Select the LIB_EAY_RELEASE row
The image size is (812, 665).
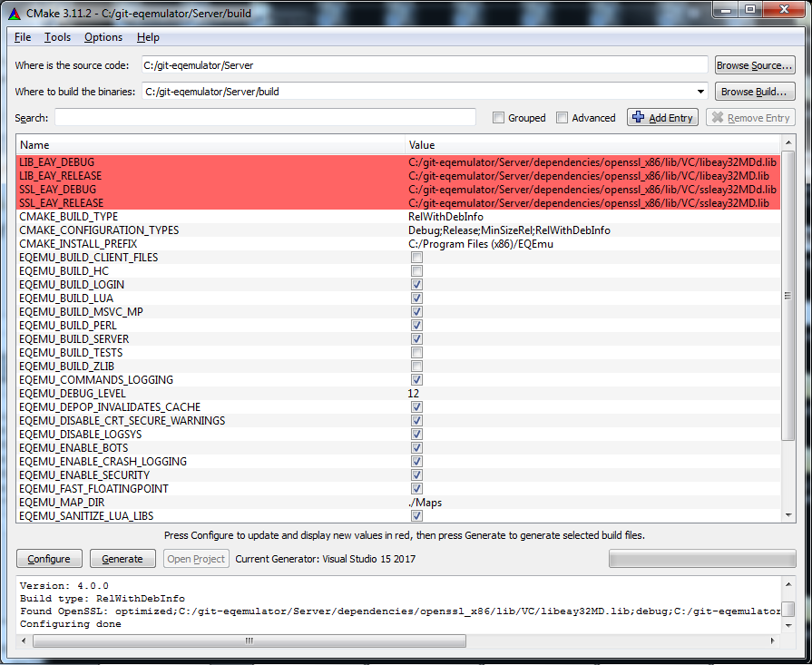tap(398, 176)
